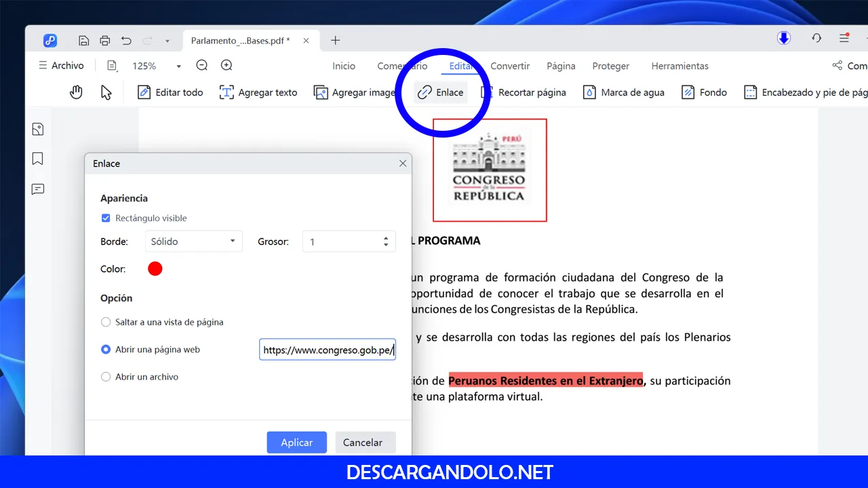Image resolution: width=868 pixels, height=488 pixels.
Task: Click the Undo arrow icon
Action: pyautogui.click(x=126, y=41)
